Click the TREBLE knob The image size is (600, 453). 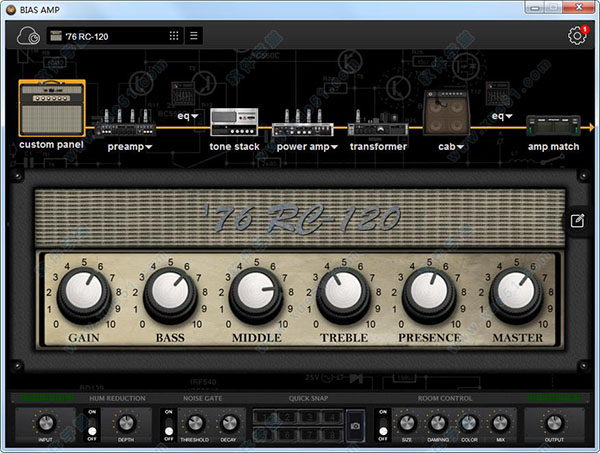coord(343,294)
